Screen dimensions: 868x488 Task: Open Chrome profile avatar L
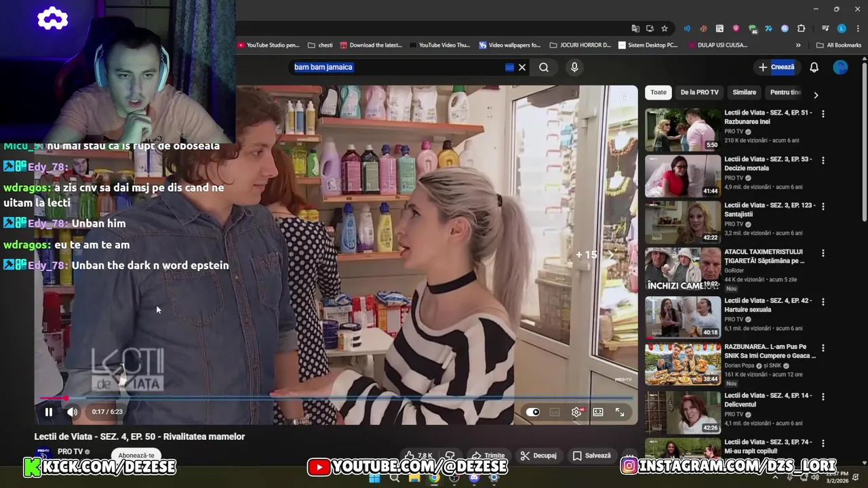[x=842, y=28]
